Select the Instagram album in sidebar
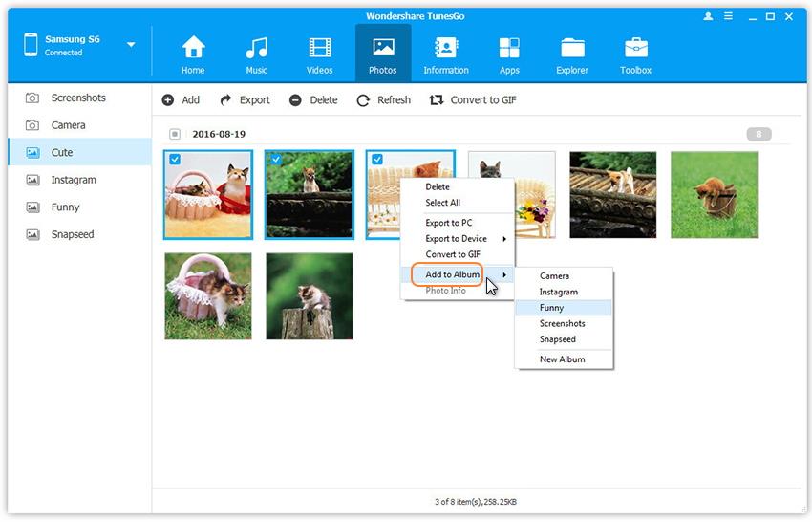The image size is (812, 522). [74, 180]
